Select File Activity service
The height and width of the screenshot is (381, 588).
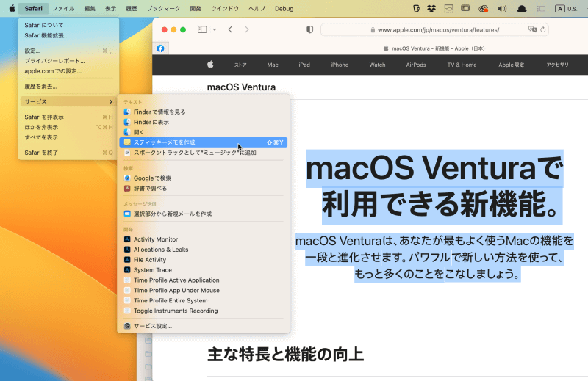coord(204,260)
